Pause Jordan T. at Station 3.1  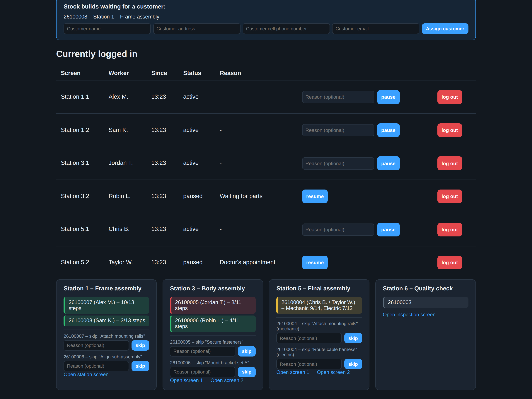tap(388, 163)
